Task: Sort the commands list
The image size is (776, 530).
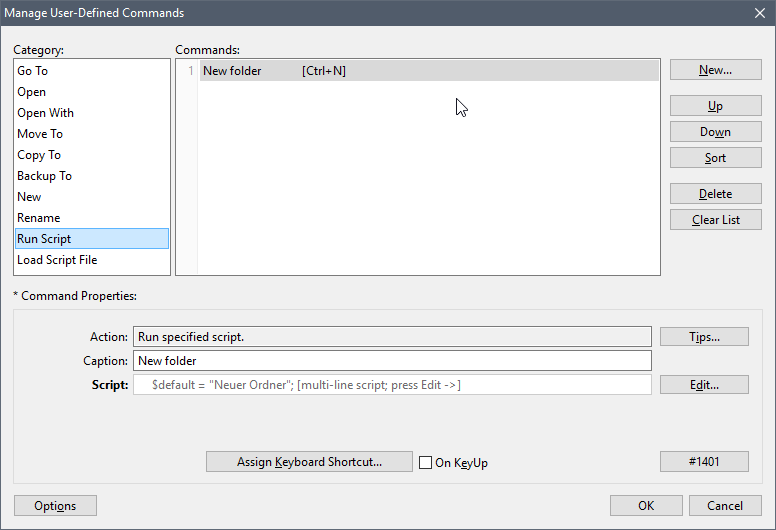Action: [715, 158]
